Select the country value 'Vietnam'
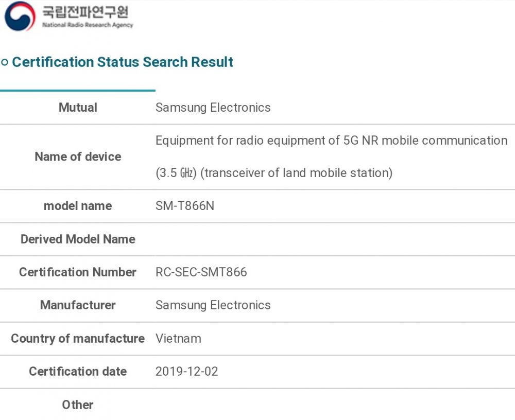Screen dimensions: 515x420 pos(178,339)
